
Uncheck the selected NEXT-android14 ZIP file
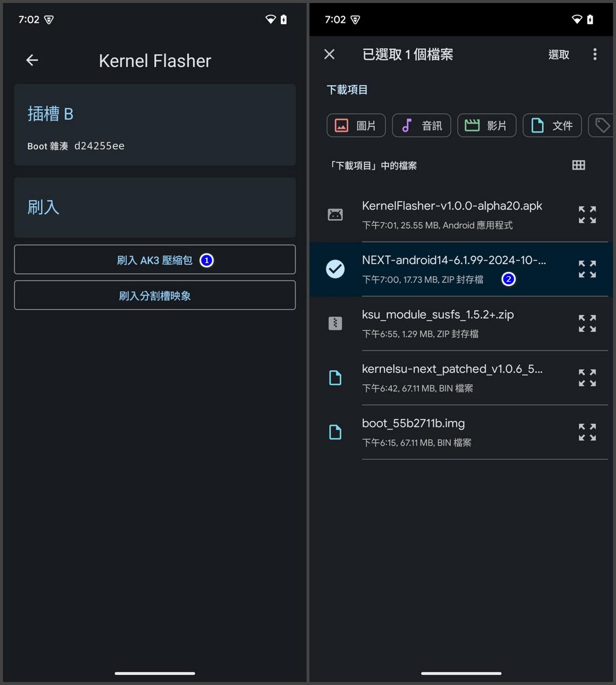click(x=335, y=269)
